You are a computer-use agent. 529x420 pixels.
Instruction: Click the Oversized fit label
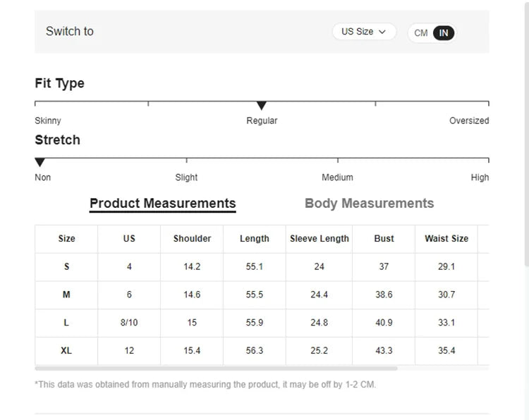click(x=468, y=121)
